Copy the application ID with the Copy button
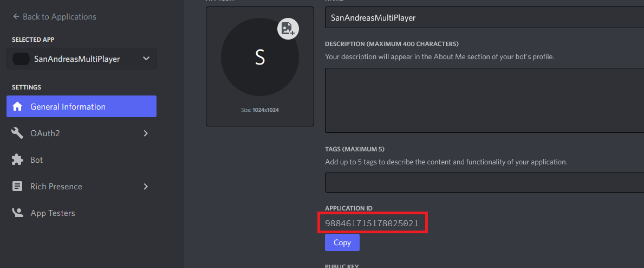Image resolution: width=644 pixels, height=268 pixels. 342,243
